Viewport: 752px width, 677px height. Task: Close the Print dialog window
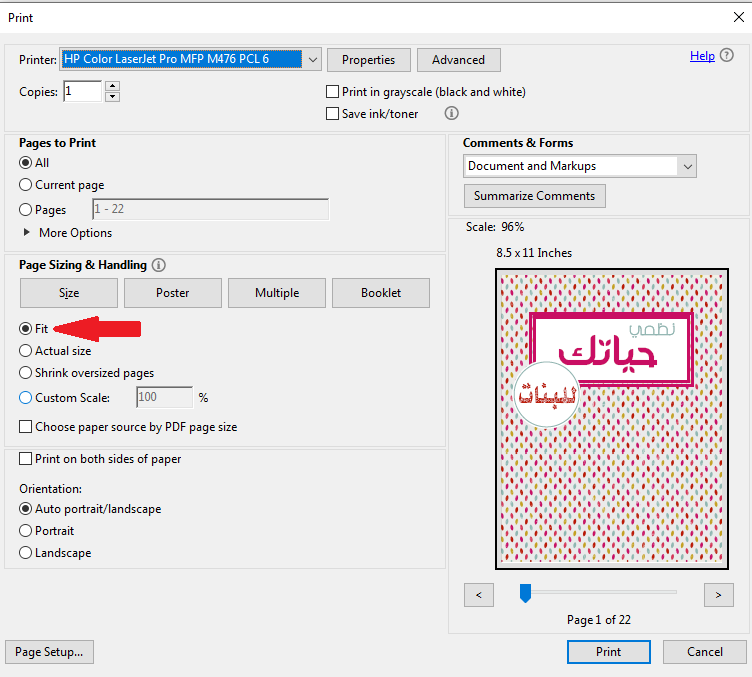pyautogui.click(x=739, y=17)
